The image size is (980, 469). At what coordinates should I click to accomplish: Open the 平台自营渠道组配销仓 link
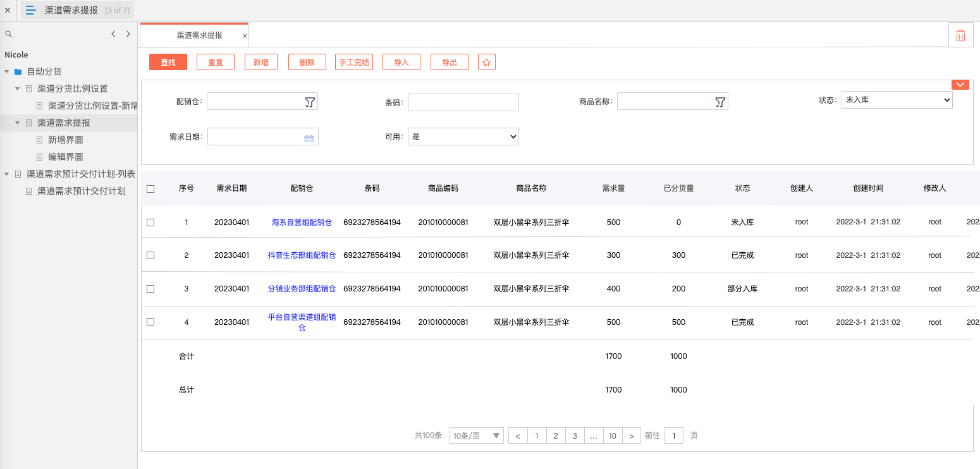coord(302,322)
